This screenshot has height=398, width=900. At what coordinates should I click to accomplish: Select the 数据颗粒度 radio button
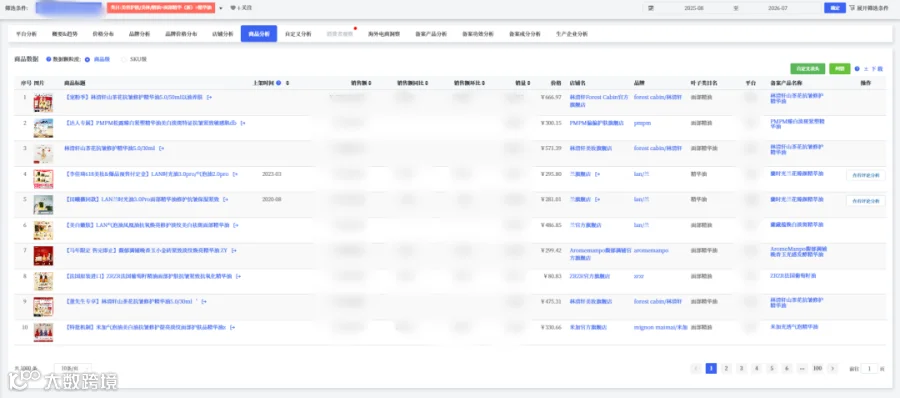pos(49,59)
